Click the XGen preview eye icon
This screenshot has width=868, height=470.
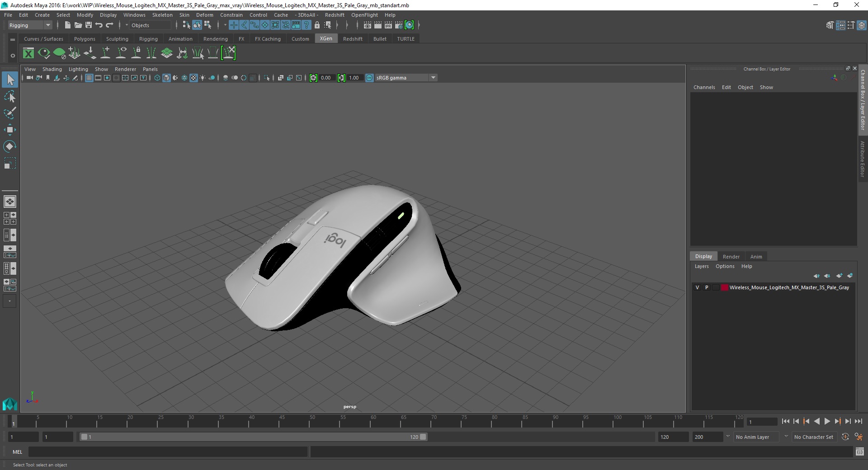44,53
